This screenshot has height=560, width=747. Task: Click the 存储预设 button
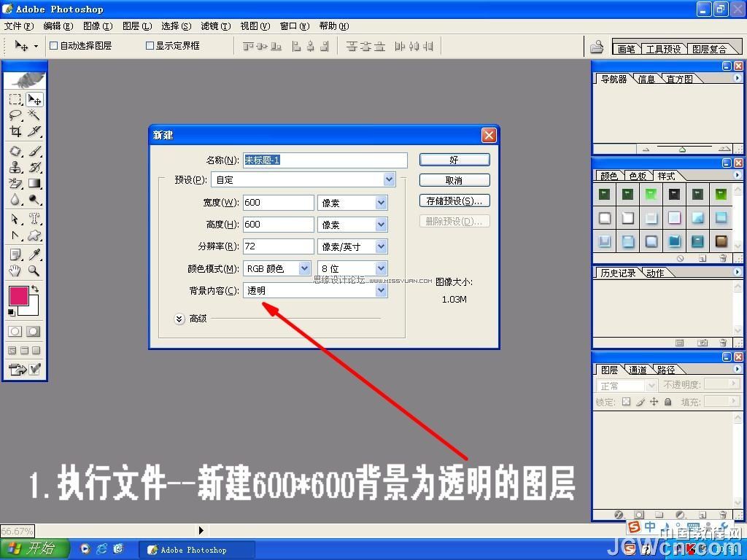(x=454, y=201)
